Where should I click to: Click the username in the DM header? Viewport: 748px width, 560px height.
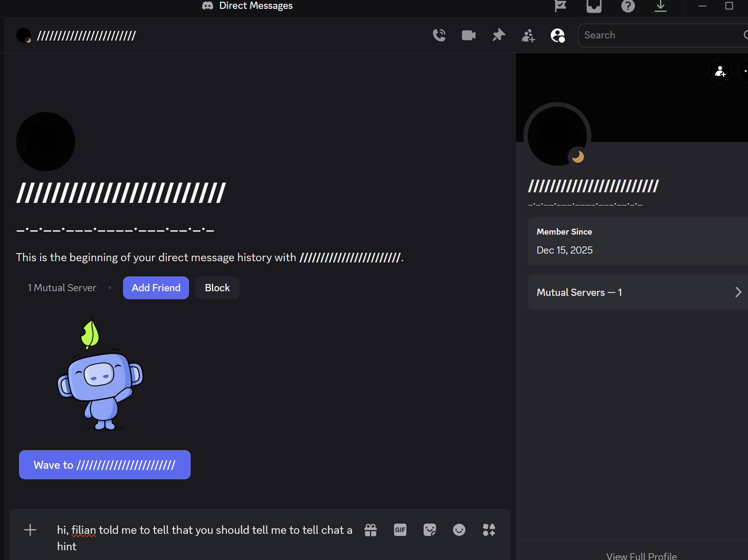tap(86, 36)
